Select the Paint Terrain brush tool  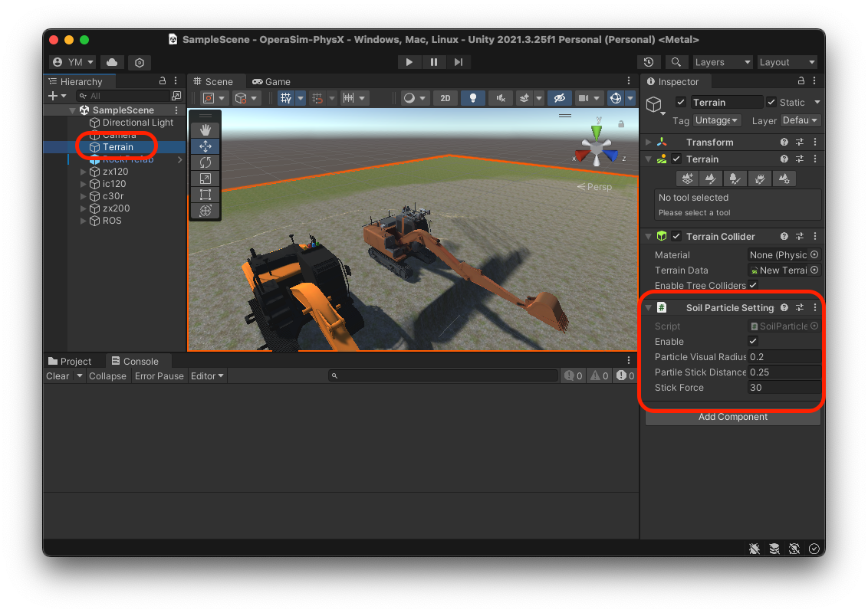(712, 179)
